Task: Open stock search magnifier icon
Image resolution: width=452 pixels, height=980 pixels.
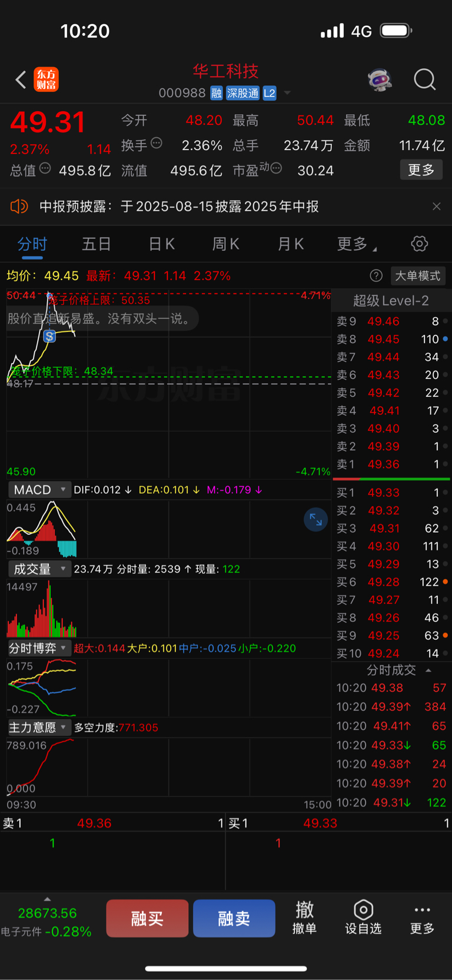Action: 424,79
